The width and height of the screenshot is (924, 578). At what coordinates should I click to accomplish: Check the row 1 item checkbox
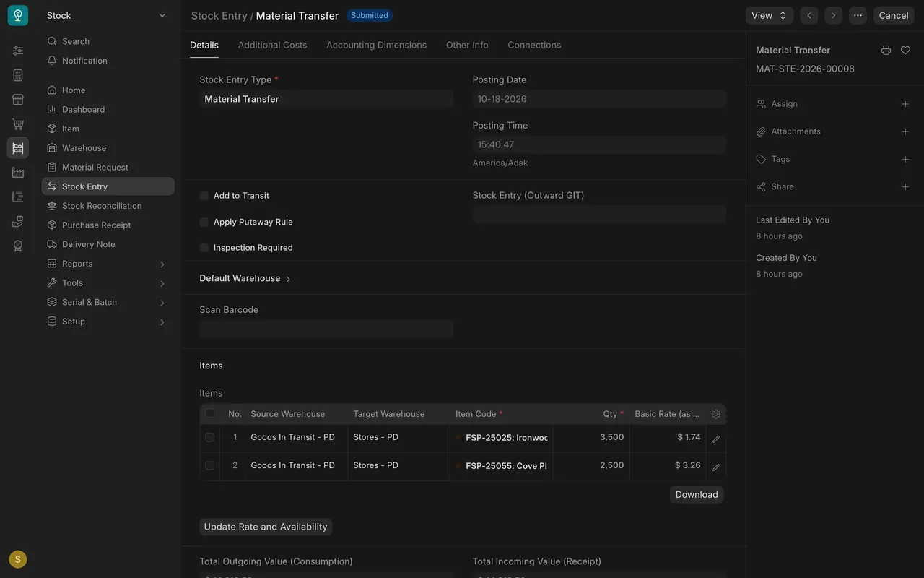pyautogui.click(x=210, y=437)
